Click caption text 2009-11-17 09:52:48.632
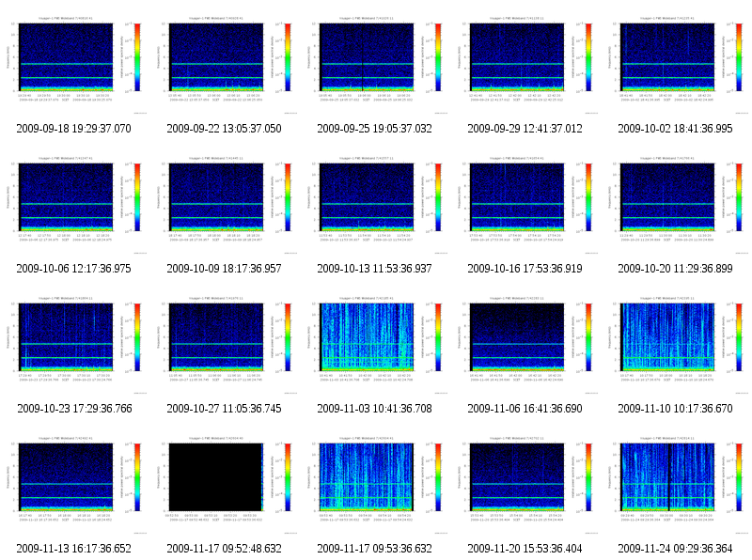The width and height of the screenshot is (752, 560). point(224,549)
